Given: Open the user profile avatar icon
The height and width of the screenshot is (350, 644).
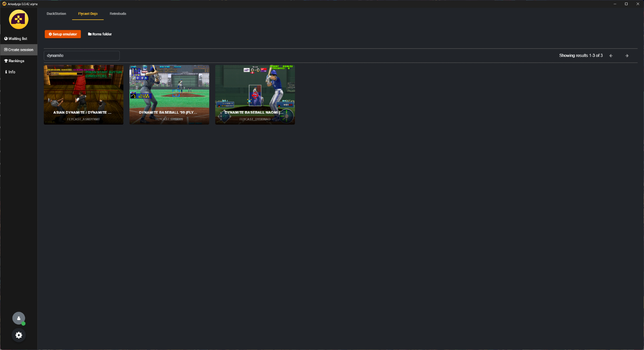Looking at the screenshot, I should (19, 318).
